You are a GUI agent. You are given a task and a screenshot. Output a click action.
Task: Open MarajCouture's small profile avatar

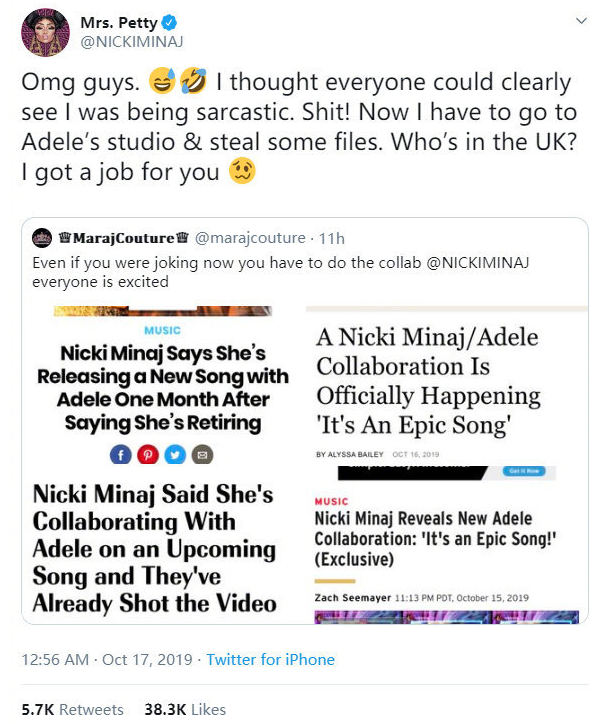point(43,239)
